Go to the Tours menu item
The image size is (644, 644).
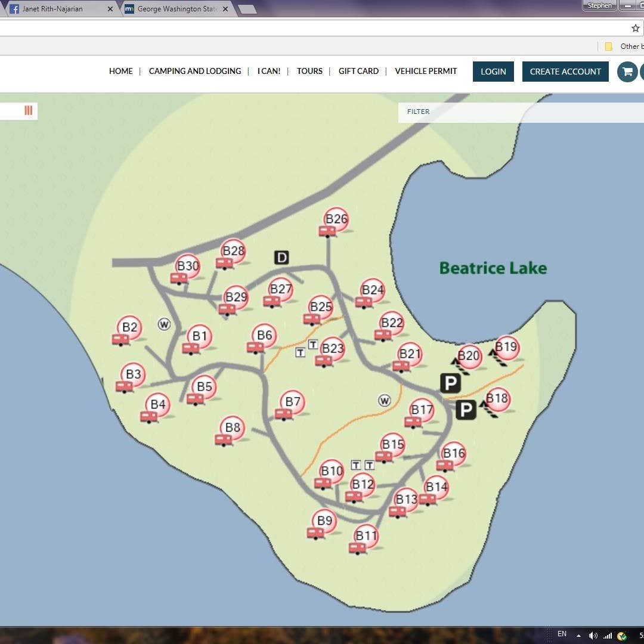(x=309, y=71)
